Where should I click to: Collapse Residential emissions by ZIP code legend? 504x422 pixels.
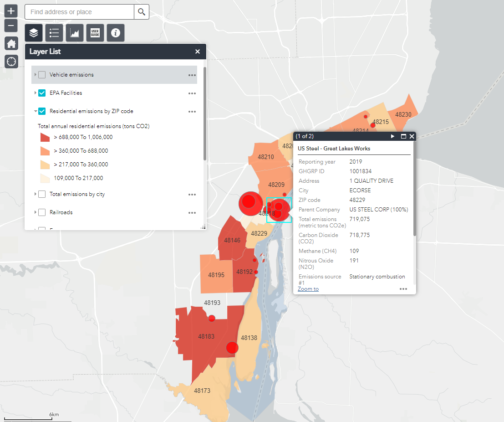pyautogui.click(x=35, y=111)
